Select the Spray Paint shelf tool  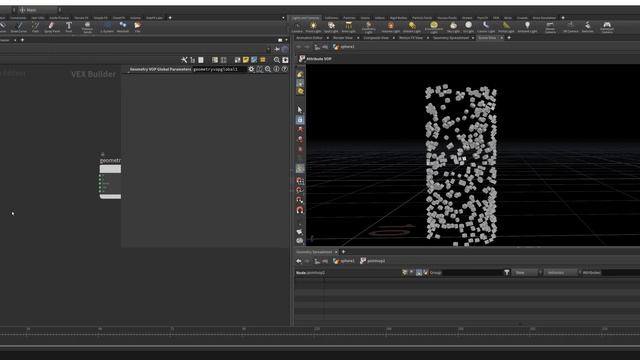point(51,27)
